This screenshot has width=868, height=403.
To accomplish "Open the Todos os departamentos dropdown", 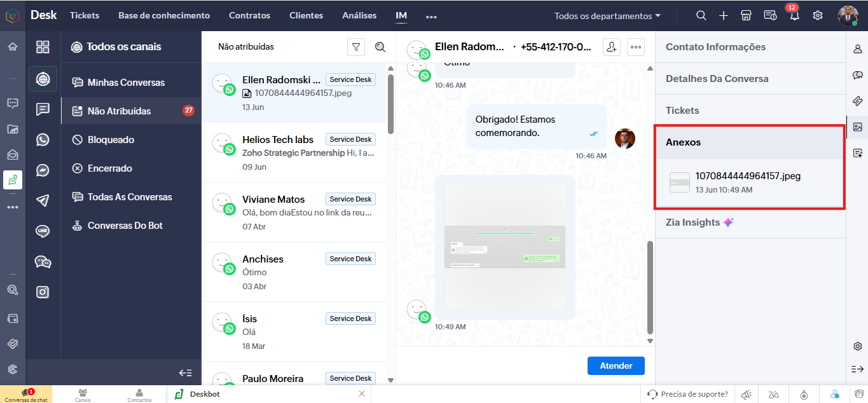I will [607, 16].
